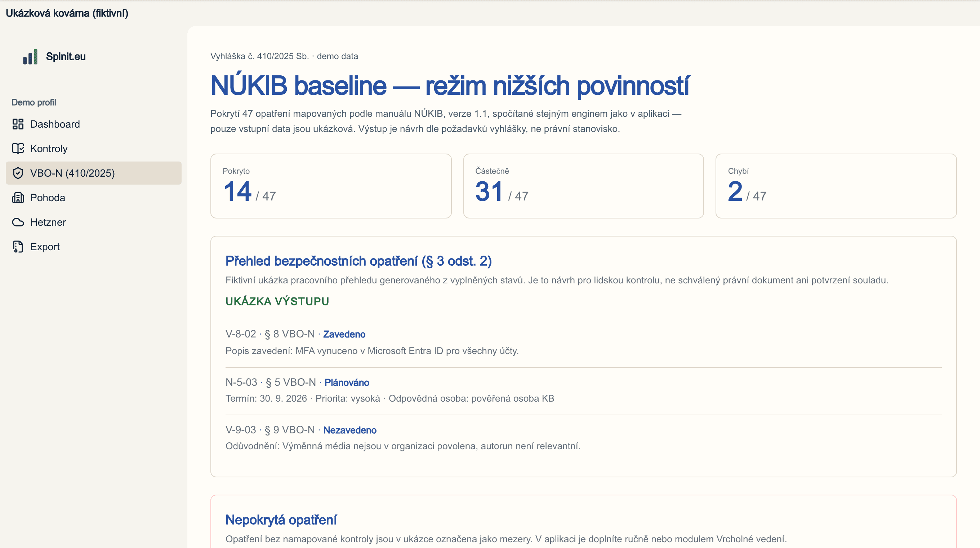Click the Pohoda building icon
This screenshot has width=980, height=548.
coord(18,198)
